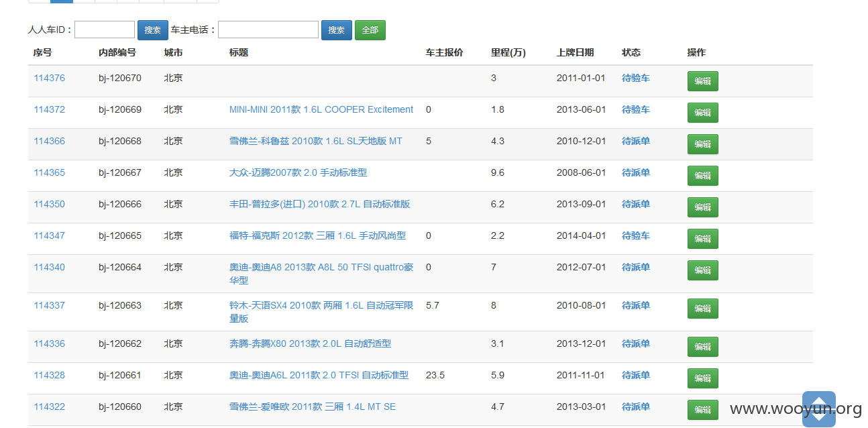This screenshot has width=868, height=428.
Task: Open 奥迪-奥迪A8 2013款 title link
Action: click(321, 274)
